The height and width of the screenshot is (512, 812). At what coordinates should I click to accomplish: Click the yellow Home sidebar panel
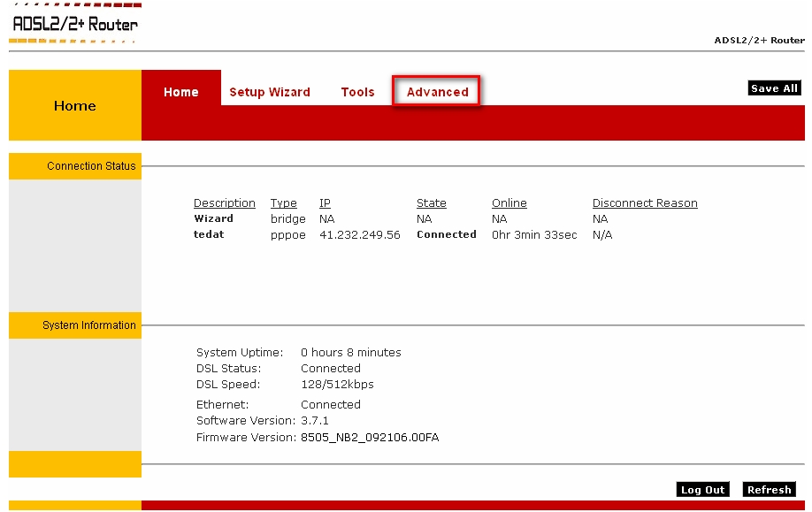click(75, 105)
